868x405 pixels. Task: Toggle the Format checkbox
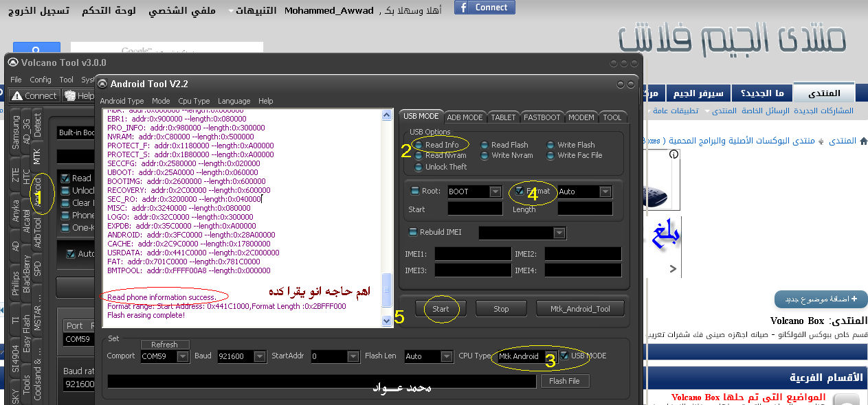[x=520, y=191]
